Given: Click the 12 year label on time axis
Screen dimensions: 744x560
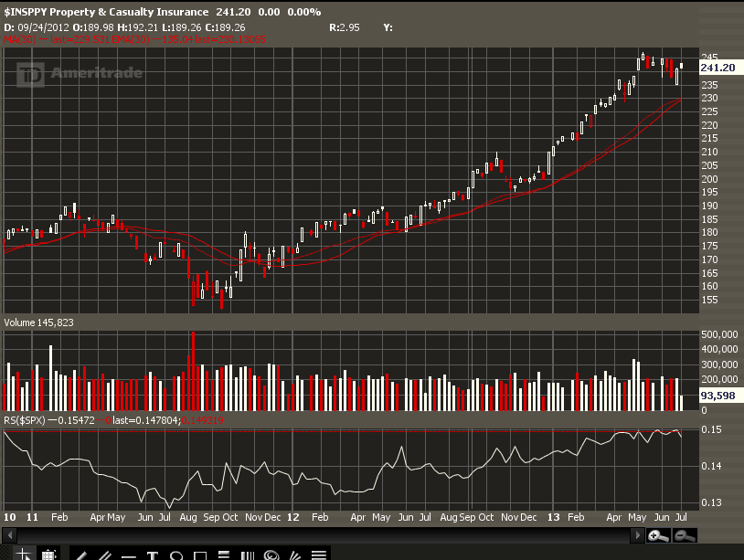Looking at the screenshot, I should tap(292, 517).
